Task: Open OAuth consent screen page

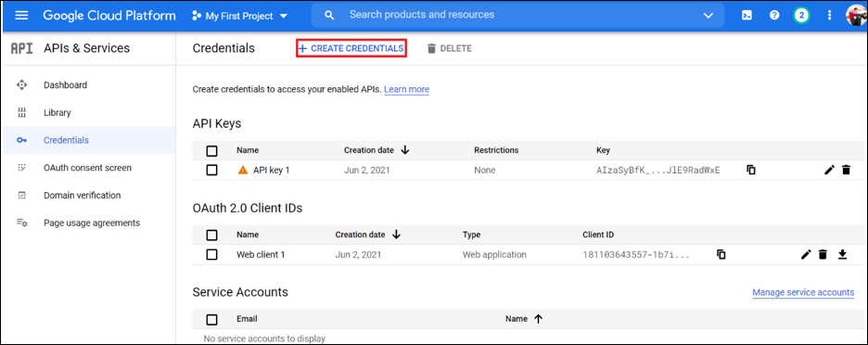Action: pos(87,167)
